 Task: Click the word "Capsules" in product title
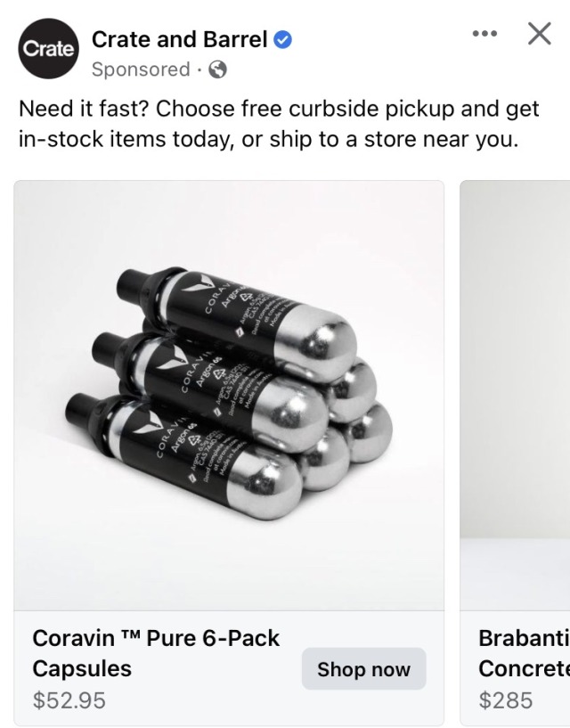pyautogui.click(x=82, y=668)
